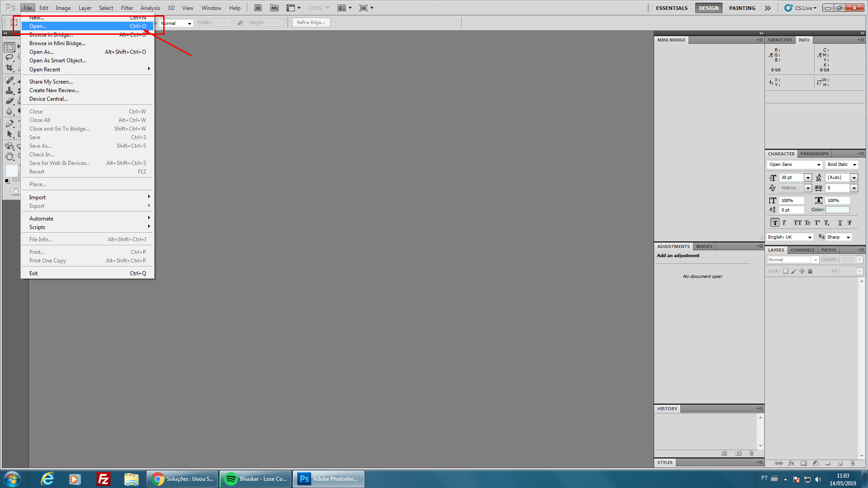Image resolution: width=868 pixels, height=488 pixels.
Task: Click the 30 pt font size field
Action: (791, 178)
